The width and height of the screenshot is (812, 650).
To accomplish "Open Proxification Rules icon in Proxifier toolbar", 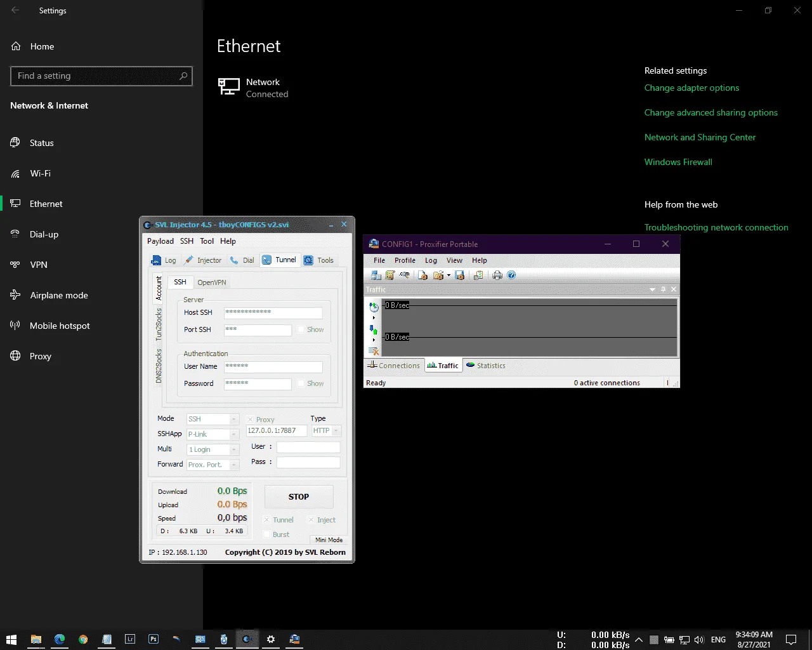I will click(390, 275).
